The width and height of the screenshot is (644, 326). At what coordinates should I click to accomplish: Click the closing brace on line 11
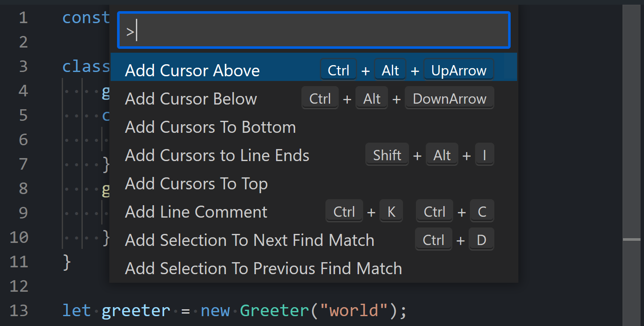click(x=66, y=262)
